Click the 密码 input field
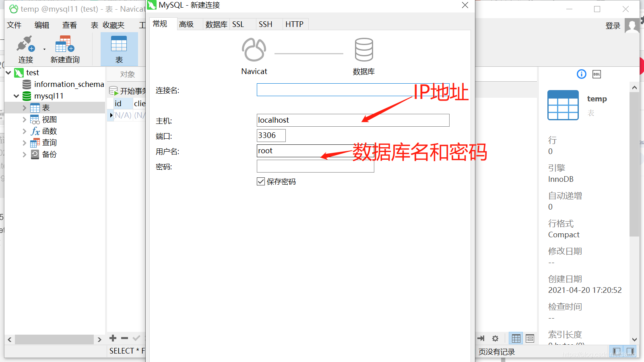644x362 pixels. click(x=316, y=166)
